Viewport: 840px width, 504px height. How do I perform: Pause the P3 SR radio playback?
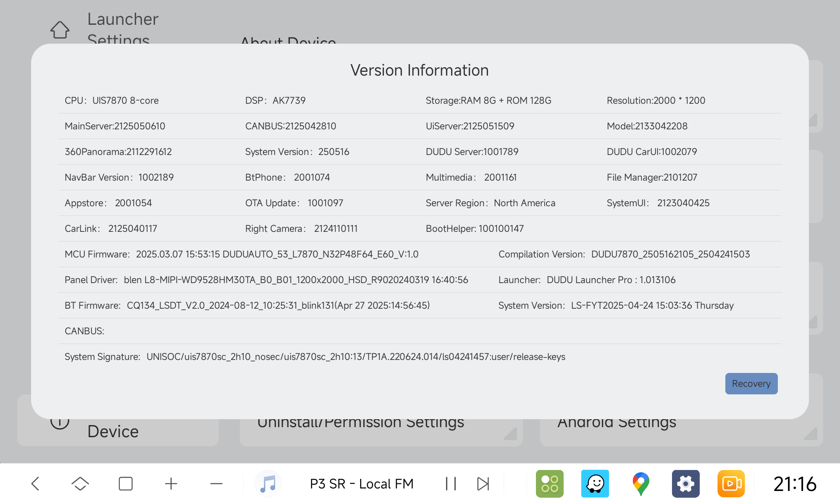click(451, 483)
